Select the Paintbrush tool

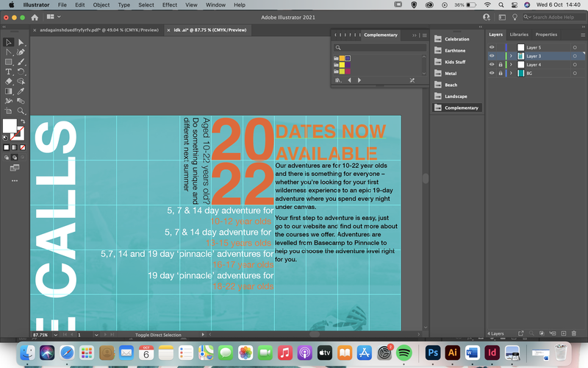pyautogui.click(x=21, y=62)
